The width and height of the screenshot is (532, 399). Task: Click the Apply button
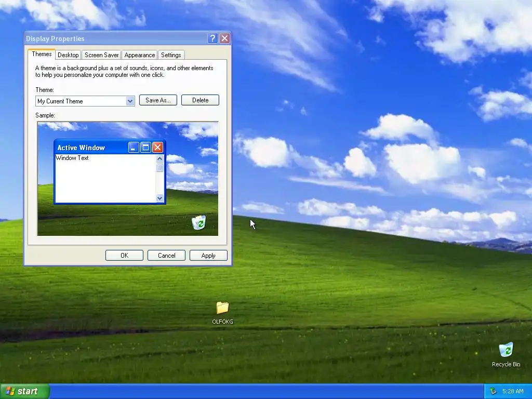(x=208, y=256)
